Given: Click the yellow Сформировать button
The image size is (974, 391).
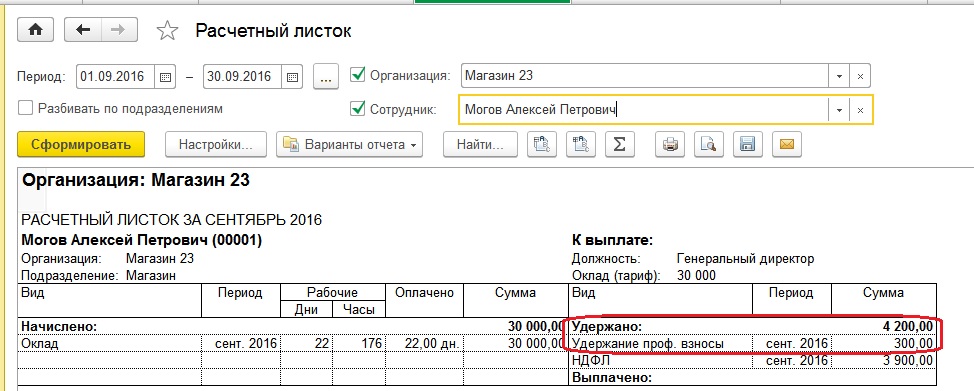Looking at the screenshot, I should tap(81, 144).
